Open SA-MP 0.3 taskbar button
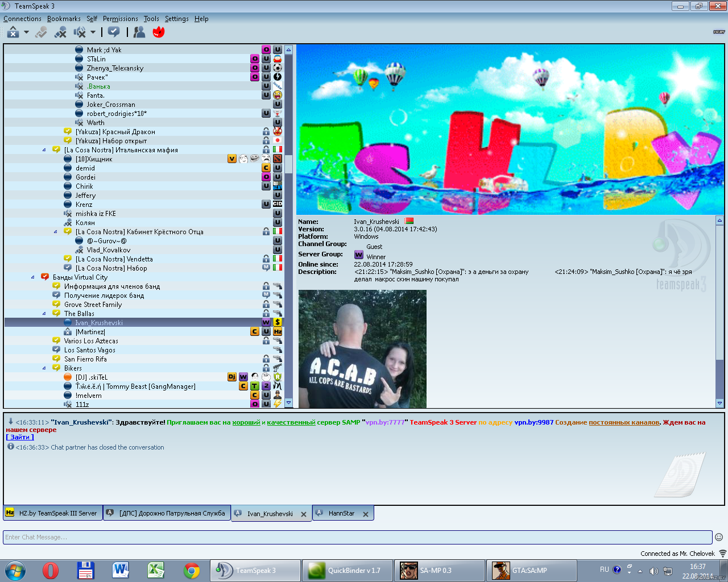Screen dimensions: 728x582 point(440,571)
